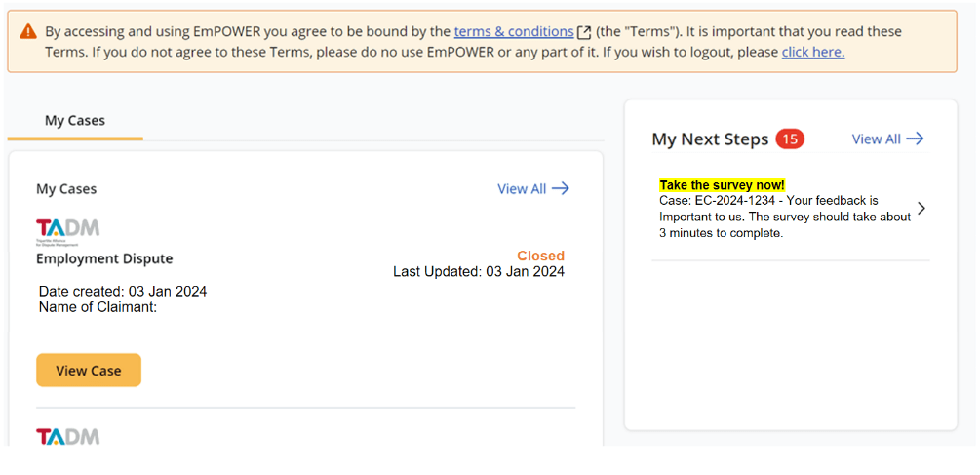The height and width of the screenshot is (475, 980).
Task: Click the Last Updated date text
Action: (x=478, y=272)
